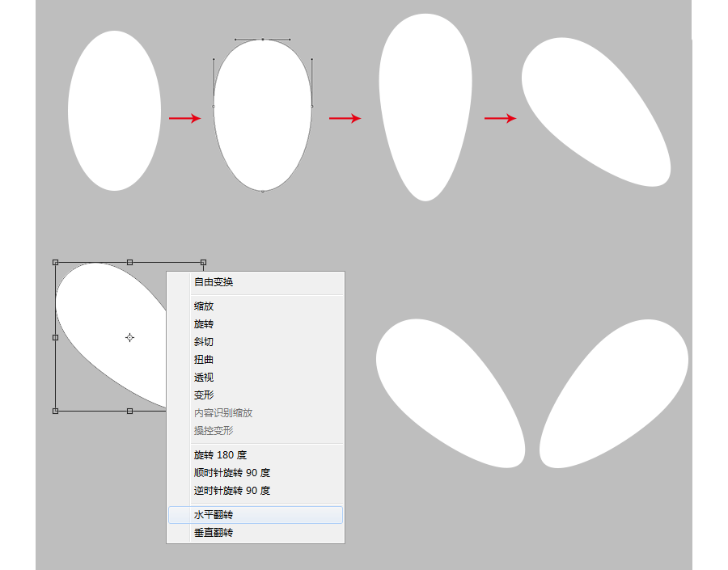This screenshot has height=570, width=728.
Task: Choose 逆时针旋转 90 度
Action: click(x=256, y=490)
